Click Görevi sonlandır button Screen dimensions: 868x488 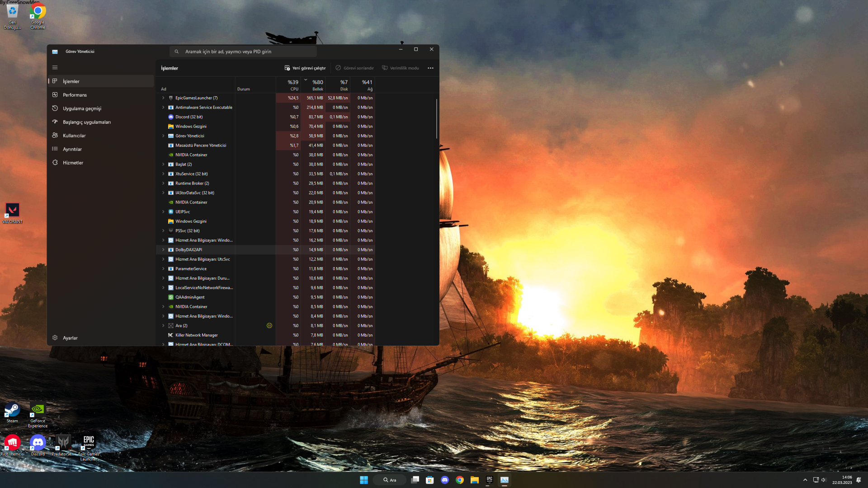tap(354, 68)
